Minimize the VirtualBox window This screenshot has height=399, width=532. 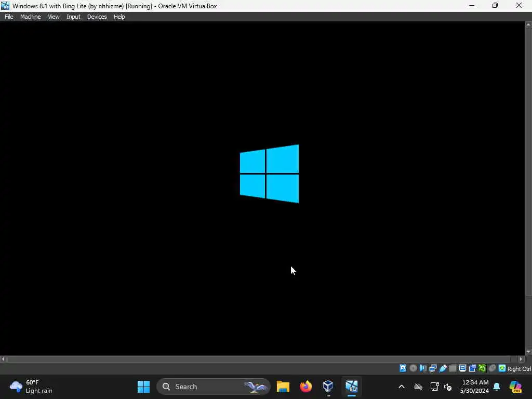472,5
